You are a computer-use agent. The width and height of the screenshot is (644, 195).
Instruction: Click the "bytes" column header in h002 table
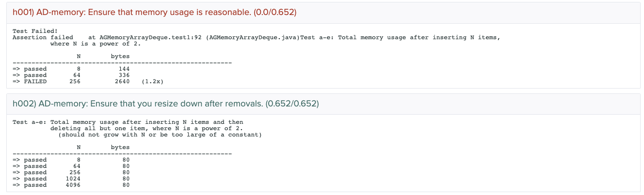pos(120,147)
